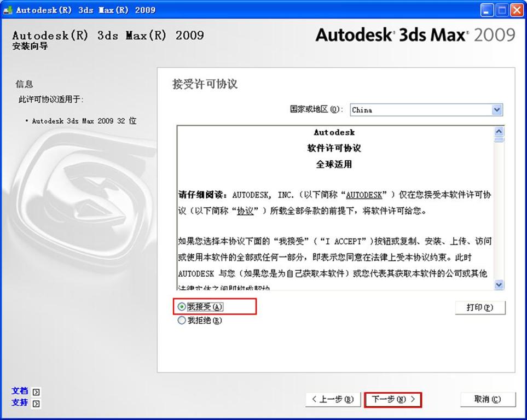527x420 pixels.
Task: Open the 国家或地区 dropdown showing China
Action: [426, 110]
